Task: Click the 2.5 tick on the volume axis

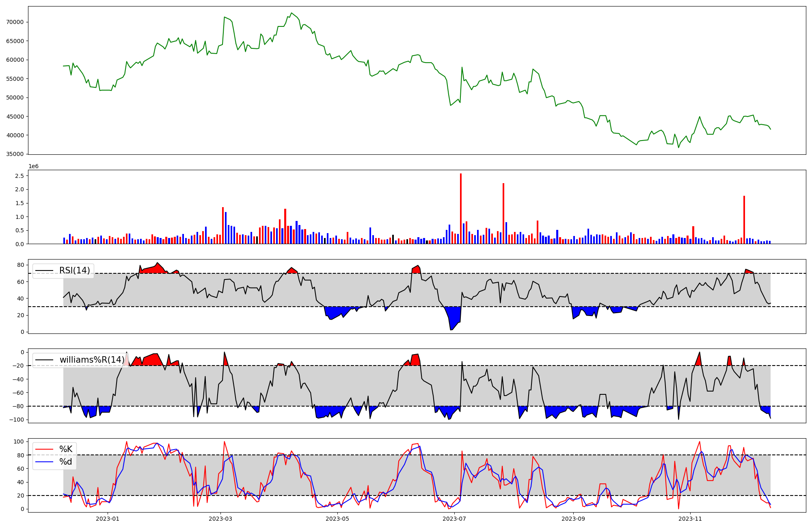Action: tap(19, 176)
